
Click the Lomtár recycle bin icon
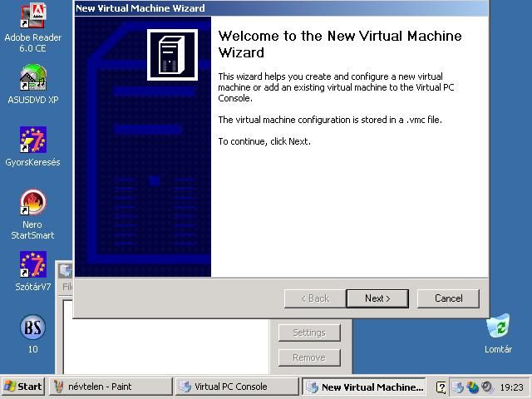coord(498,328)
